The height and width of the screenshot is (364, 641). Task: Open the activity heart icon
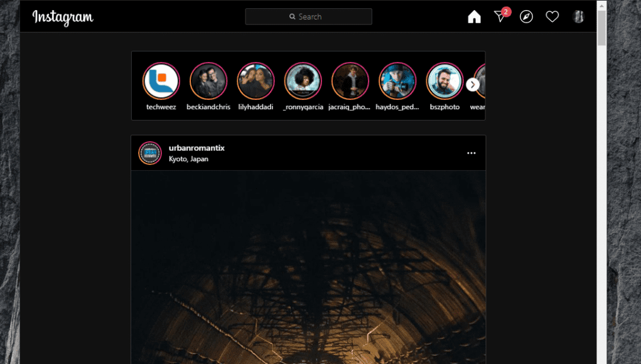[x=552, y=17]
